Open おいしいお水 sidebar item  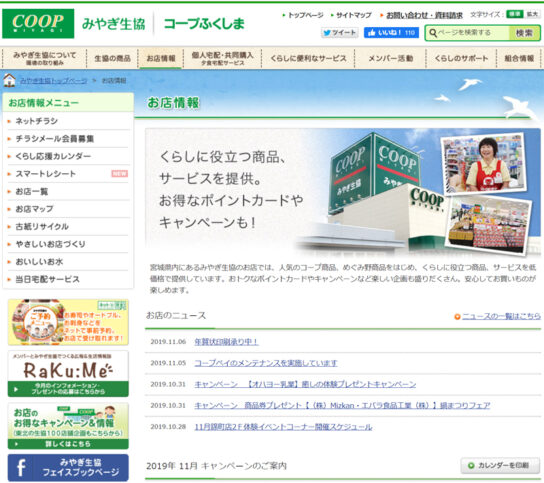click(x=68, y=262)
